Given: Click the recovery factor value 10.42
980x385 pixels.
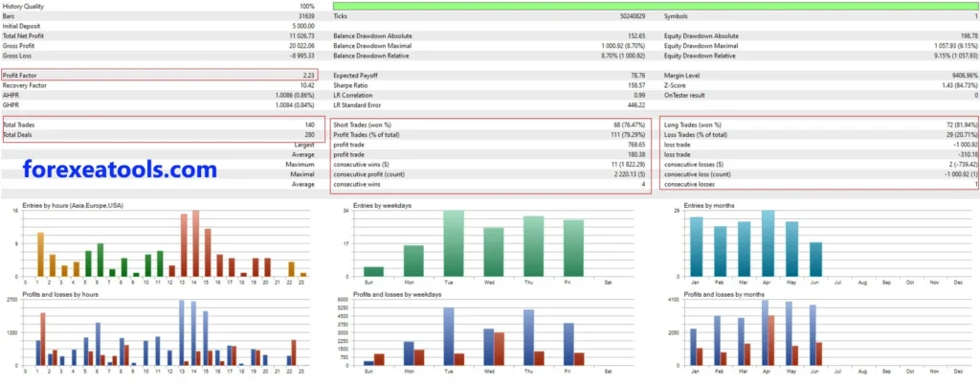Looking at the screenshot, I should pyautogui.click(x=307, y=85).
